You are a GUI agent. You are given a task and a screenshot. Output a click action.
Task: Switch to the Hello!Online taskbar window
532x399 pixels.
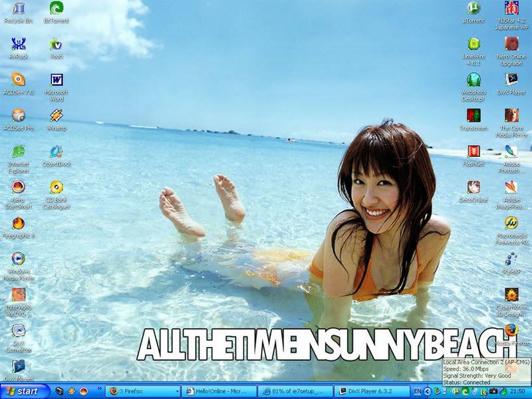(x=219, y=392)
